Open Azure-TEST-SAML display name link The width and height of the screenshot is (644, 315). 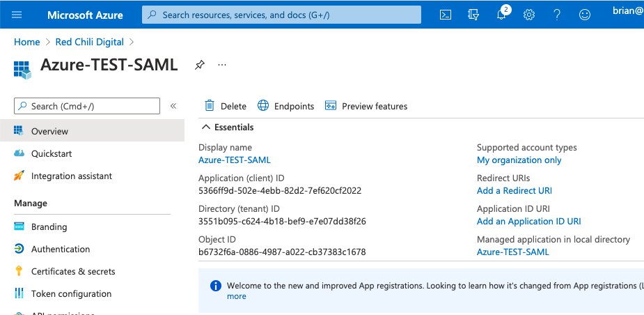pos(235,160)
